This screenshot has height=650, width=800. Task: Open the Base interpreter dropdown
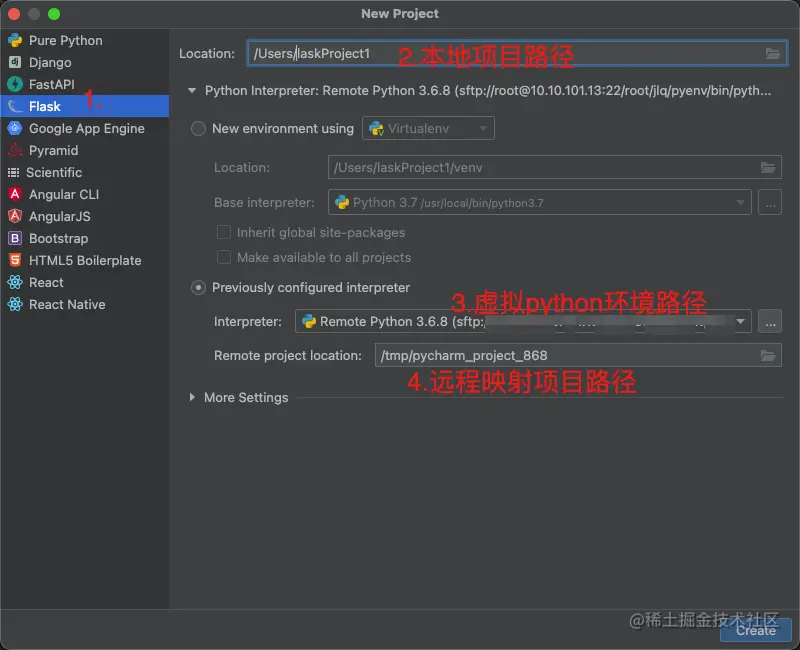pyautogui.click(x=539, y=203)
